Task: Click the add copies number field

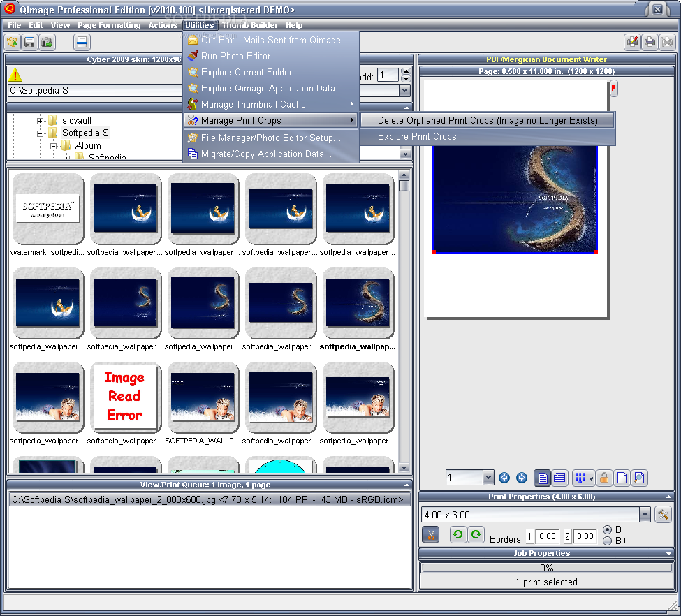Action: click(x=388, y=75)
